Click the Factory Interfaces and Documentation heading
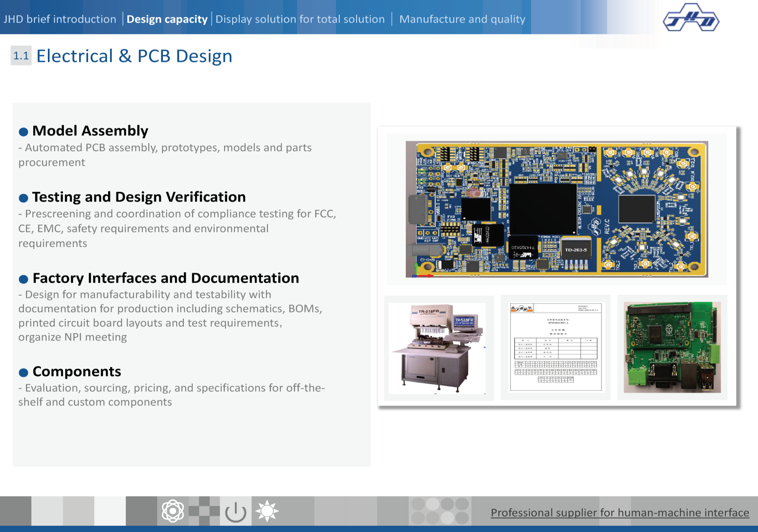The width and height of the screenshot is (758, 532). coord(166,278)
